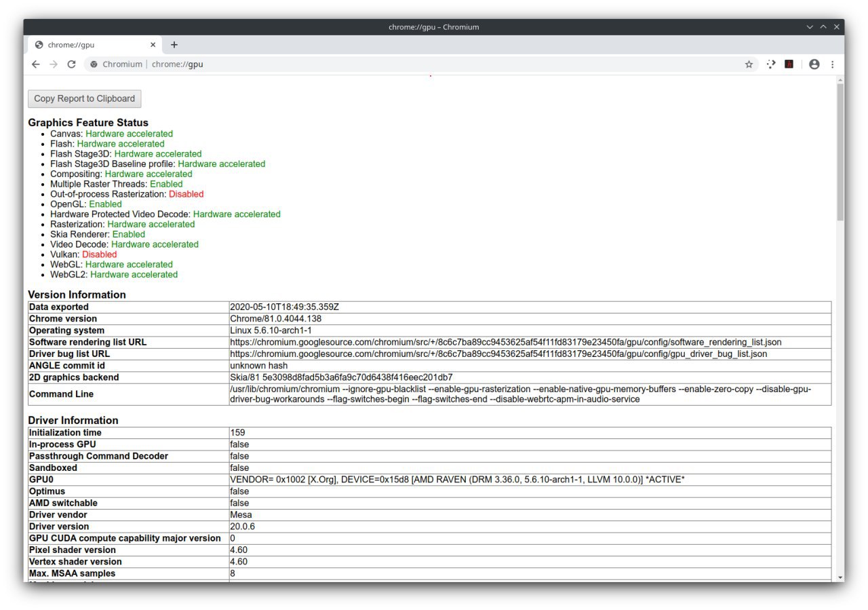Click Initialization time value 159
Screen dimensions: 868x610
pyautogui.click(x=237, y=433)
